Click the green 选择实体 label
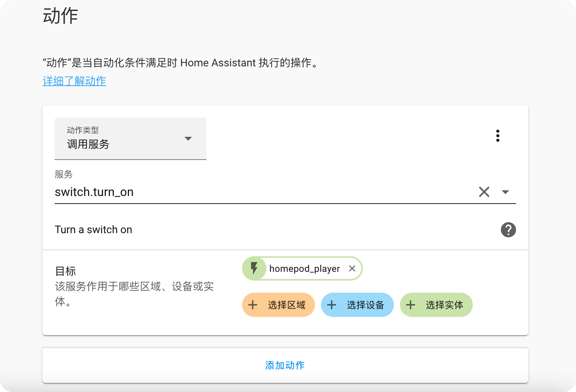The width and height of the screenshot is (576, 392). 444,305
